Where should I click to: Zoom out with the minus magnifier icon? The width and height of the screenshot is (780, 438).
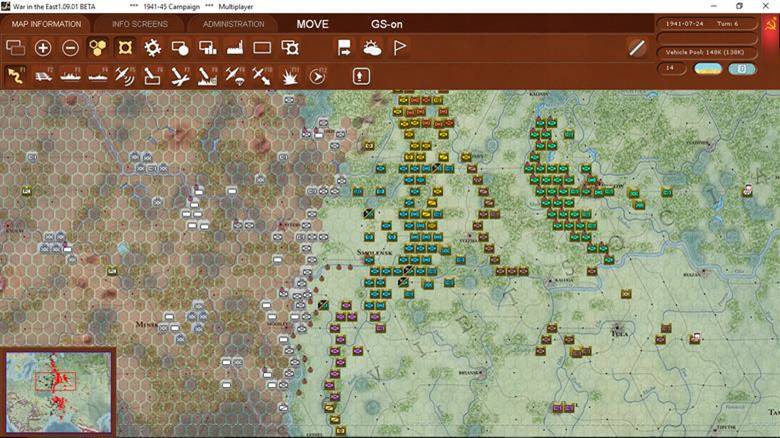70,48
